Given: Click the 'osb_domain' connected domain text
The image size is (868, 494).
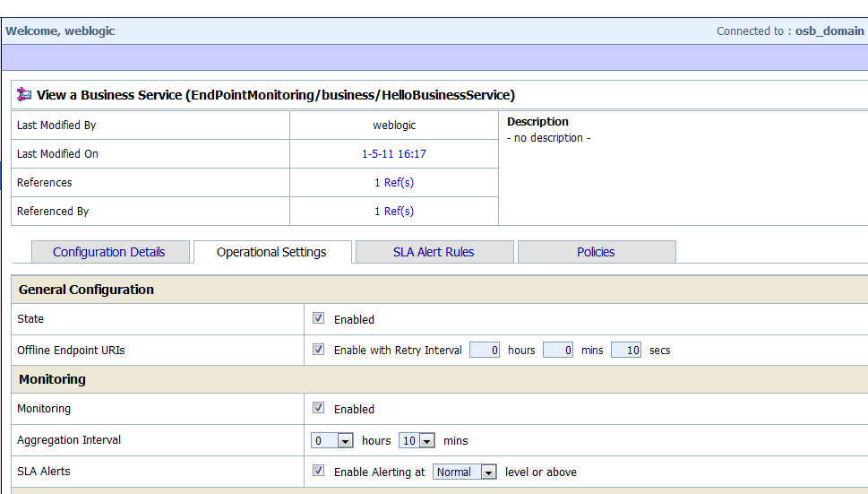Looking at the screenshot, I should [829, 31].
